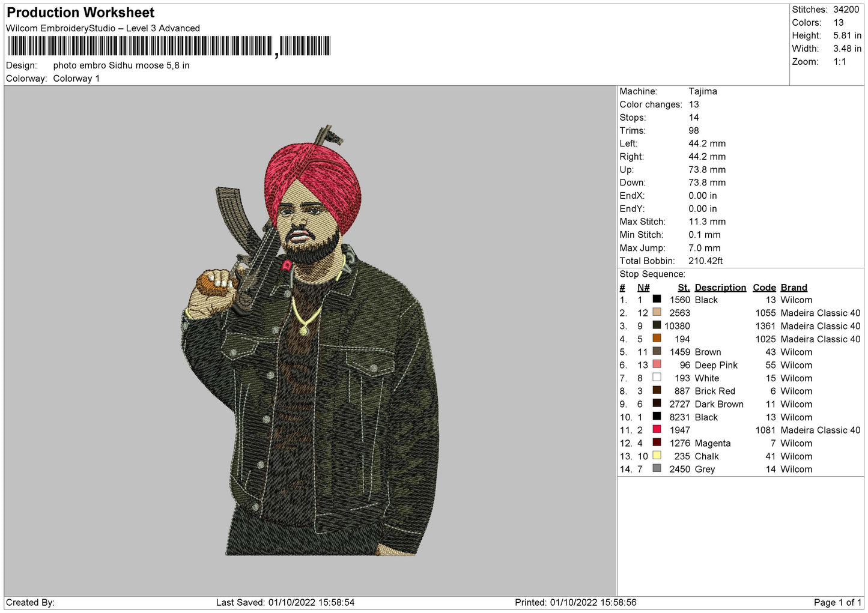This screenshot has width=868, height=613.
Task: Click the black swatch in stop 1
Action: [657, 299]
